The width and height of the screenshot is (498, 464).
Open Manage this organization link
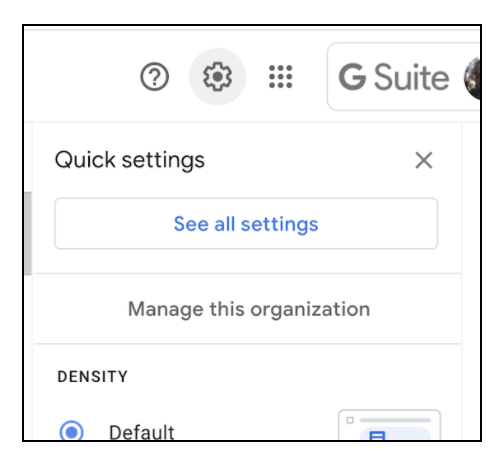tap(249, 309)
